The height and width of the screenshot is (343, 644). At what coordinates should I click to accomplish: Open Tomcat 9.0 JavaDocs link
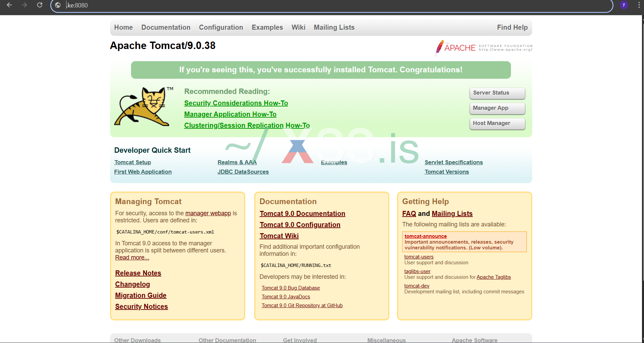coord(286,297)
